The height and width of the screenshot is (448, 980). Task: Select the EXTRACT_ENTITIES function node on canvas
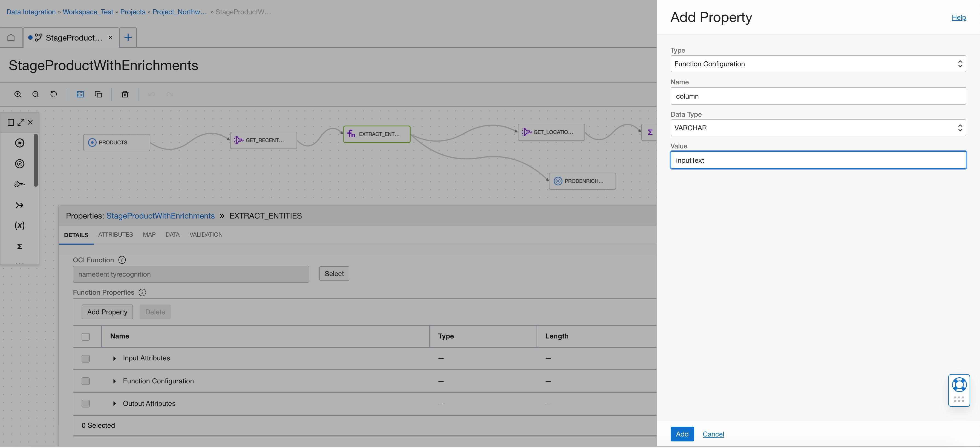click(x=376, y=134)
